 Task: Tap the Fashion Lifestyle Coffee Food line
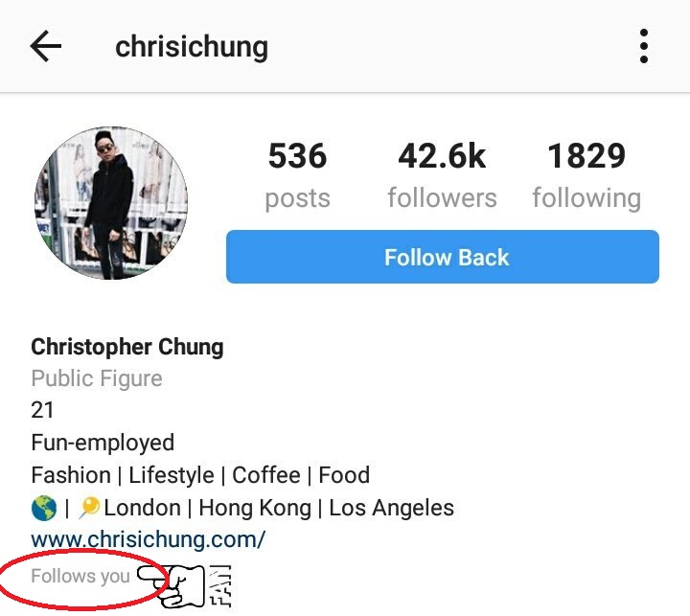tap(200, 475)
